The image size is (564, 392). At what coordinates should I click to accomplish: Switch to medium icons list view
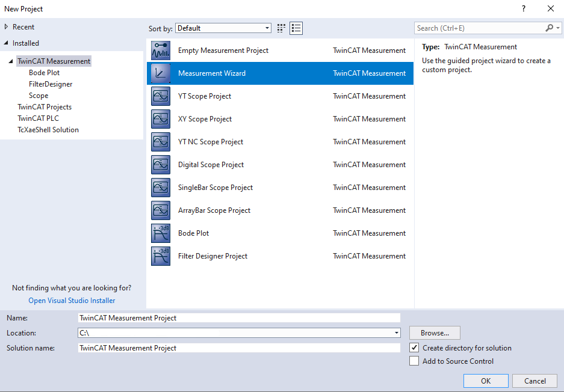click(x=296, y=28)
